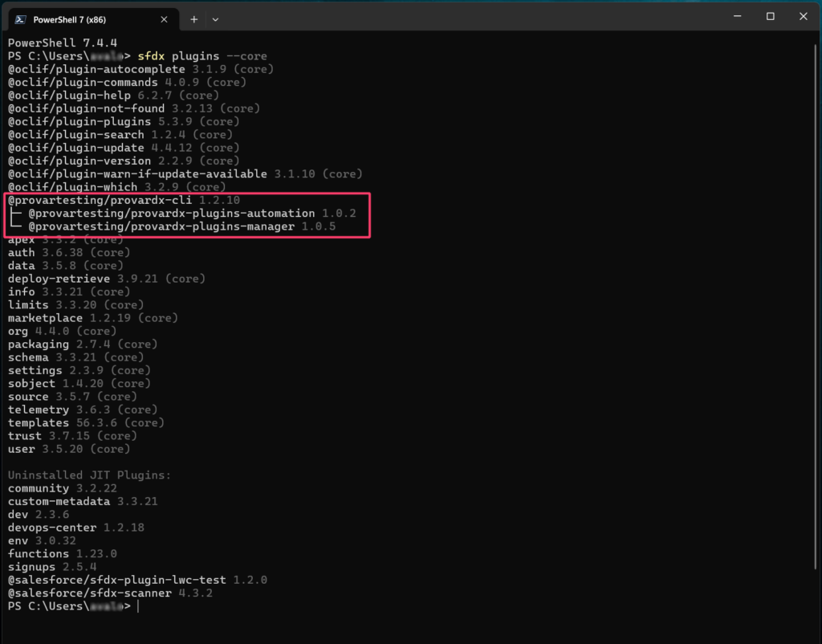The width and height of the screenshot is (822, 644).
Task: Click the '@oclif/plugin-version' line
Action: 124,161
